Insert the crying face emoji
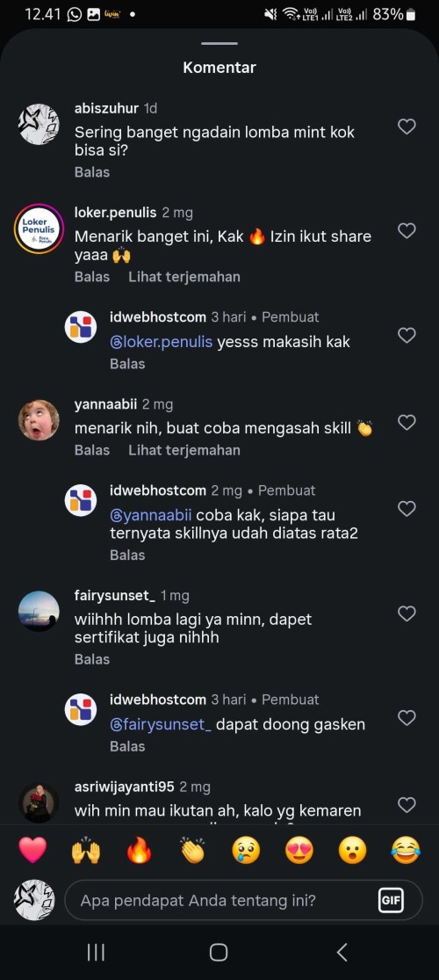439x980 pixels. pos(246,850)
